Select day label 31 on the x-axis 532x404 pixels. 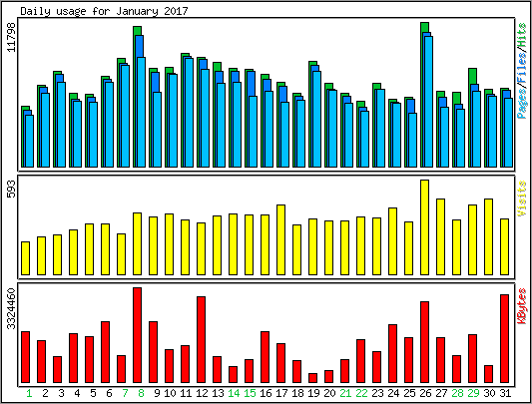pyautogui.click(x=505, y=393)
